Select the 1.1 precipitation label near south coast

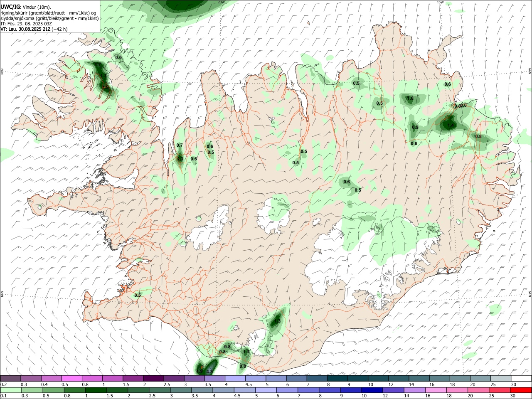246,352
